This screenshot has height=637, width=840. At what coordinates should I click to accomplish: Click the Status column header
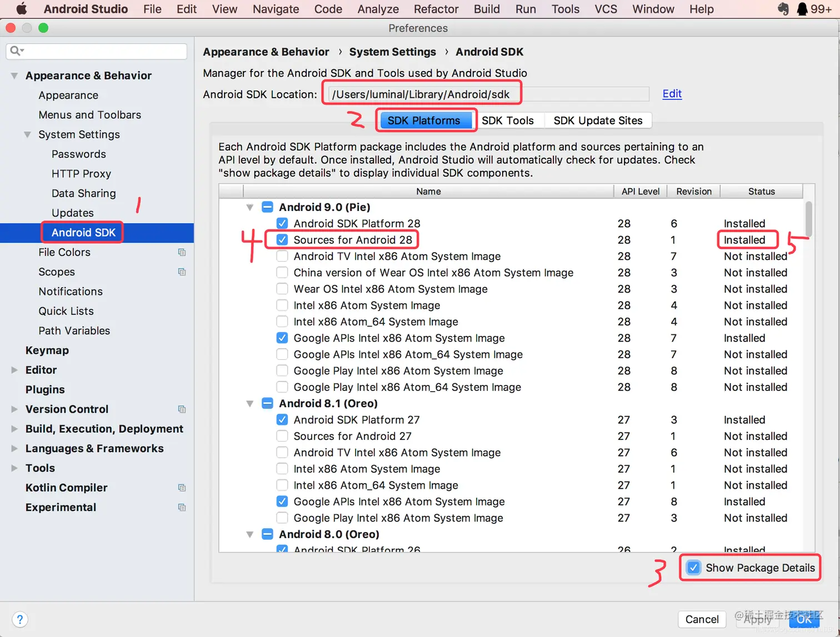[x=761, y=191]
